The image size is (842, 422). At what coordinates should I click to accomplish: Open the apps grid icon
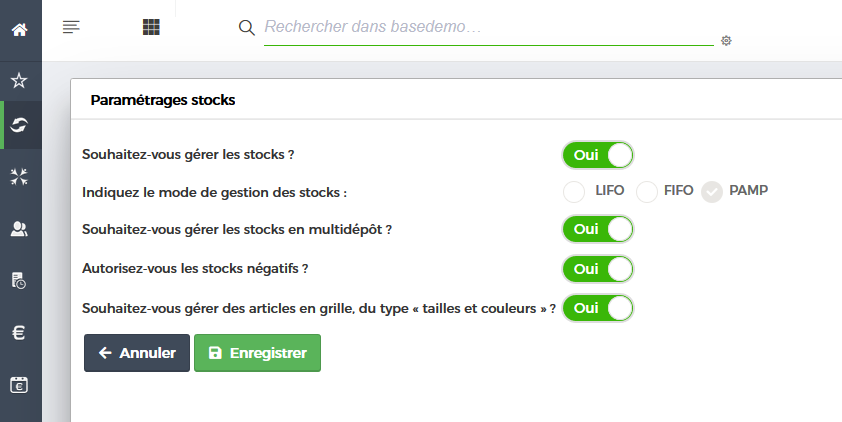(151, 28)
